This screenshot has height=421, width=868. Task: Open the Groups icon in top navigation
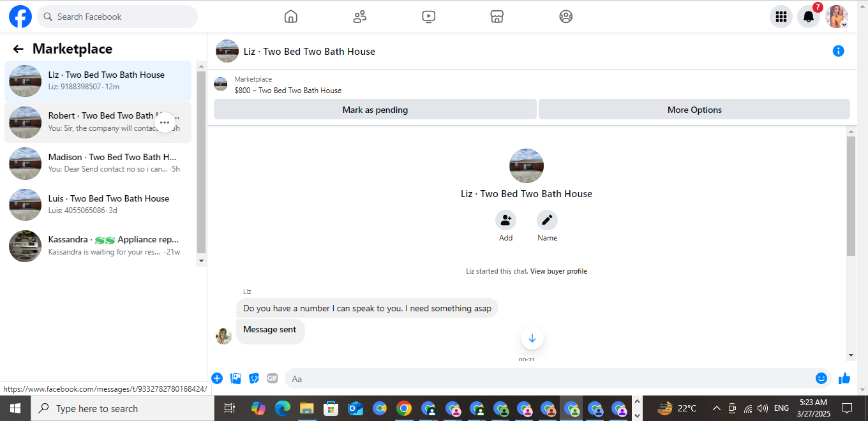566,17
